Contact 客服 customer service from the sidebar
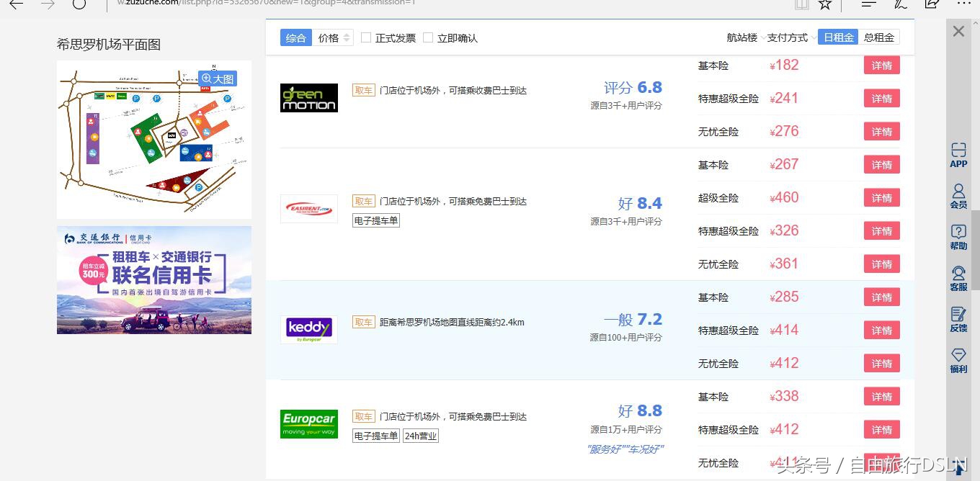Viewport: 980px width, 481px height. (x=958, y=279)
